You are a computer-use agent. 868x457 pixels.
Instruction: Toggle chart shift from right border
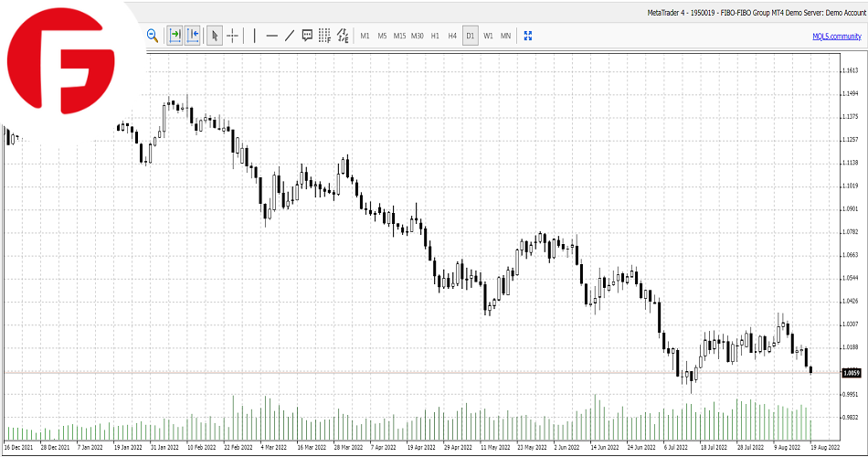(x=193, y=36)
